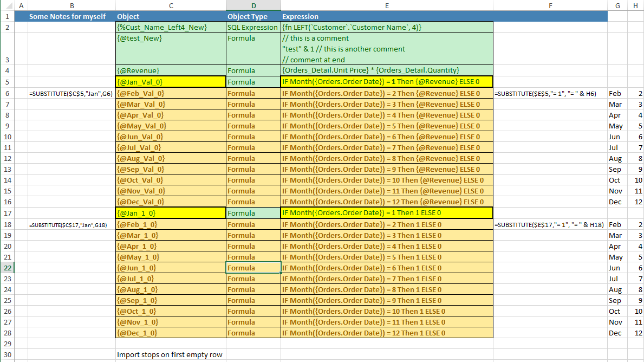Select cell {@Dec_1_0}

(171, 333)
